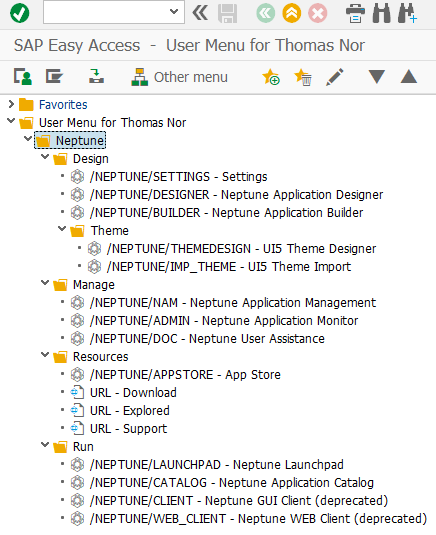The width and height of the screenshot is (436, 535).
Task: Click the Find binoculars icon
Action: (381, 13)
